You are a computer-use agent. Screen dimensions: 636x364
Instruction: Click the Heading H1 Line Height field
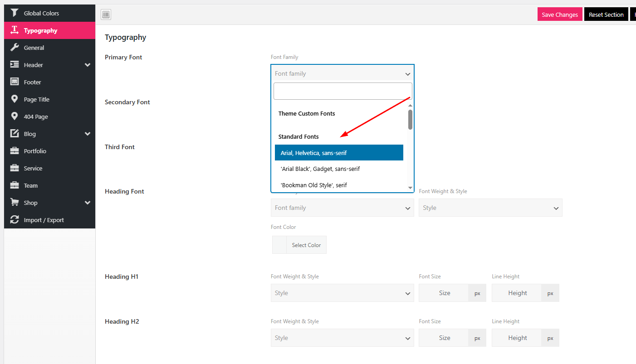517,293
